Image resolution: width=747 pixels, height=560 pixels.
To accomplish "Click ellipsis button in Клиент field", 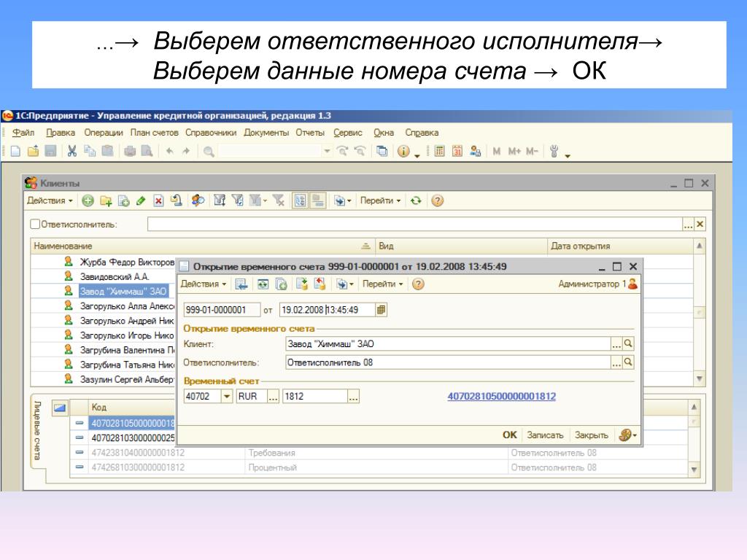I will click(x=616, y=343).
